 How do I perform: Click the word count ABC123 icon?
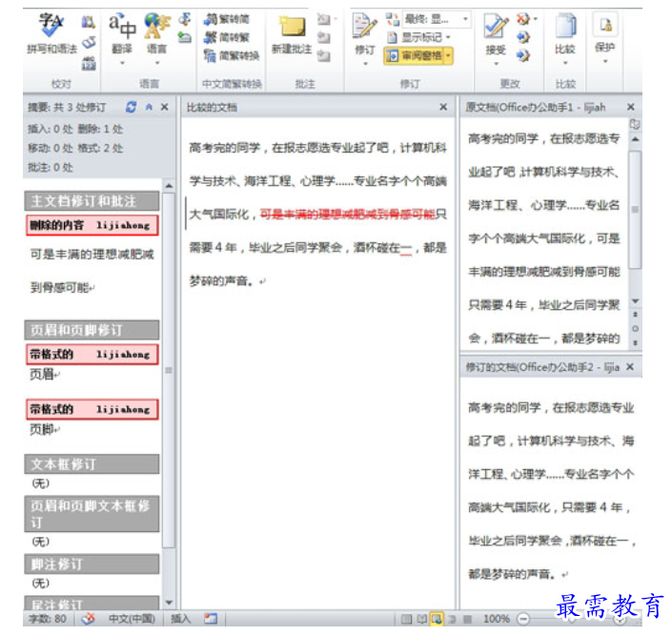pos(89,63)
